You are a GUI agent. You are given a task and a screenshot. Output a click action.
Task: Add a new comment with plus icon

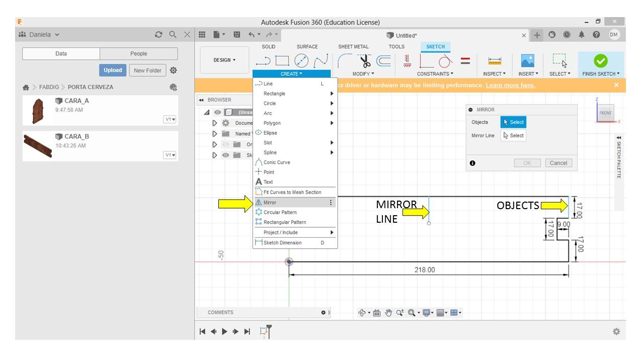pyautogui.click(x=324, y=313)
